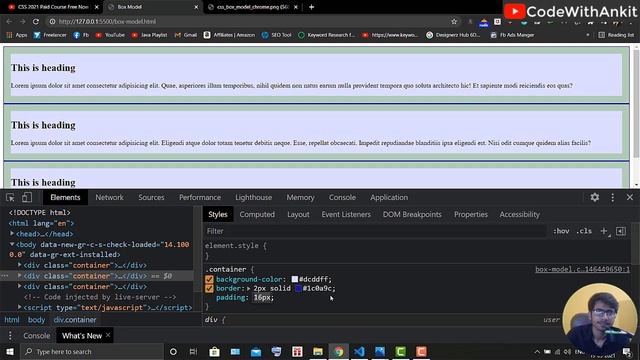
Task: Open the Memory panel tab
Action: 300,198
